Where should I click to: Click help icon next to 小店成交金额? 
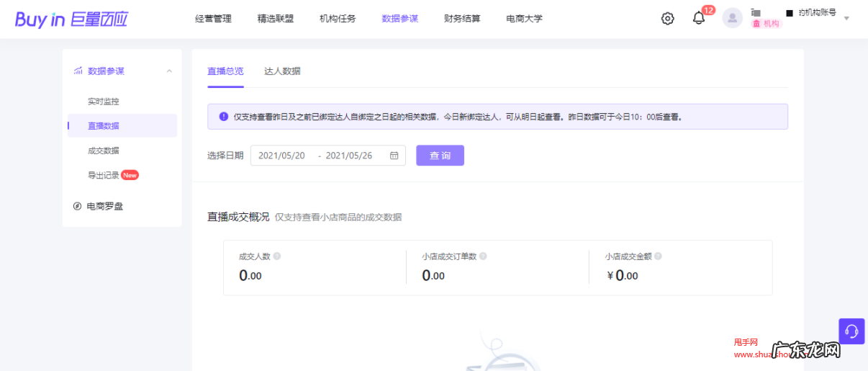(658, 256)
